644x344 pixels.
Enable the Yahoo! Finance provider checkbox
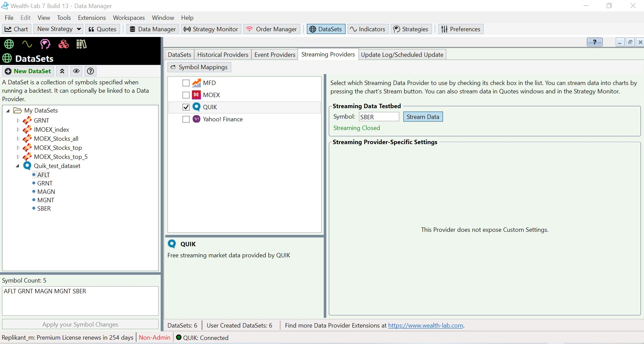pyautogui.click(x=186, y=119)
